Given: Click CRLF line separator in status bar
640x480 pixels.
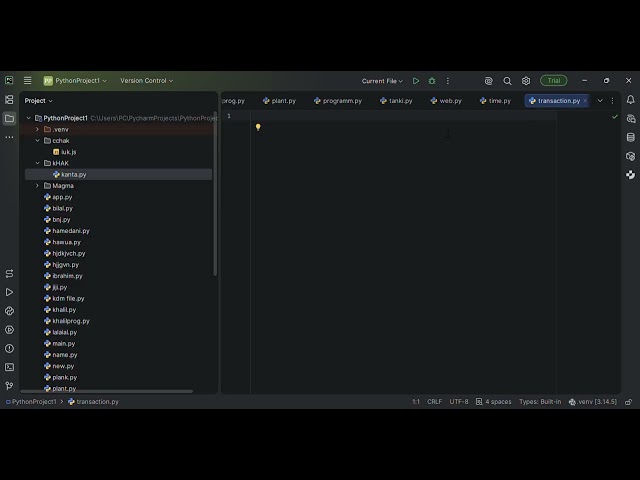Looking at the screenshot, I should tap(434, 402).
